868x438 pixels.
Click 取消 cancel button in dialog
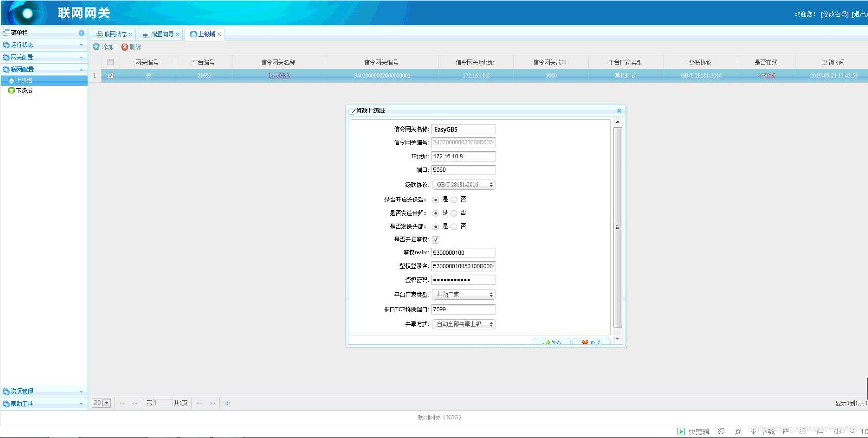(x=592, y=343)
